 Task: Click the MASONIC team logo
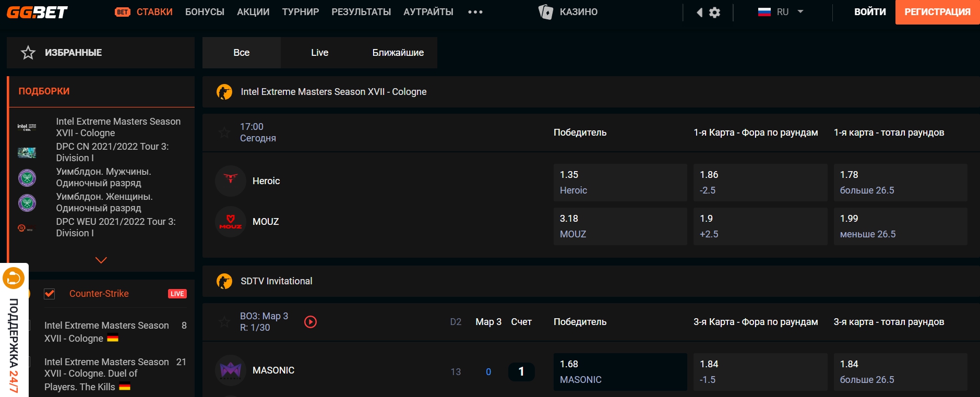click(x=230, y=370)
